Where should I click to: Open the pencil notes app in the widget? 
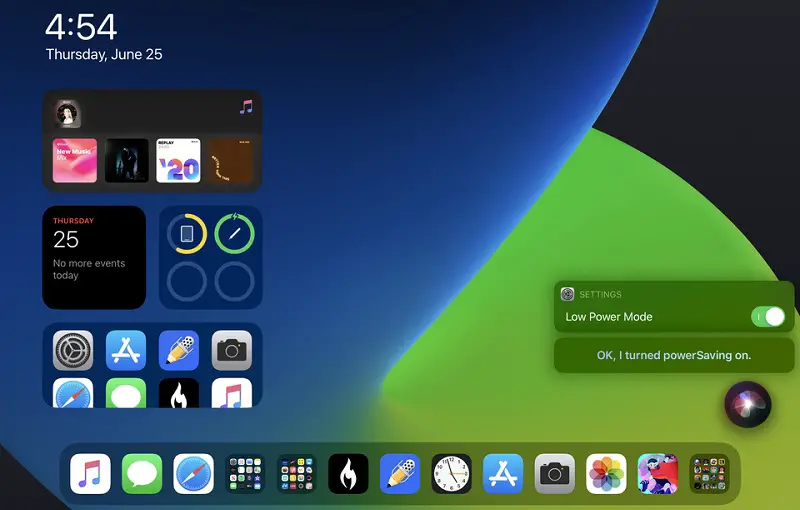pyautogui.click(x=179, y=350)
